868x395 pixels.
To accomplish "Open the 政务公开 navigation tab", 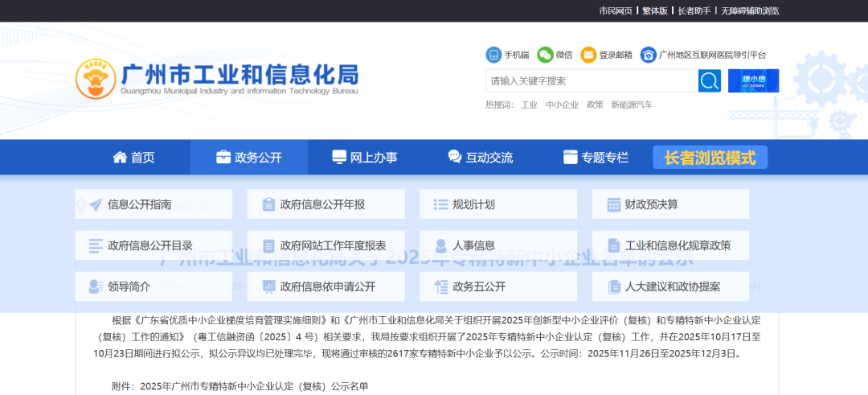I will click(249, 158).
